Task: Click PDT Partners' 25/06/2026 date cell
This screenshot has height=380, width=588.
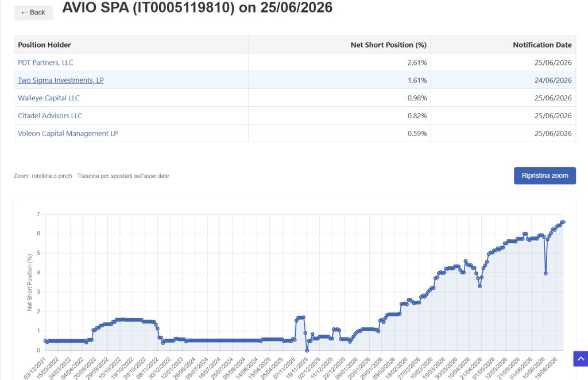Action: (x=503, y=63)
